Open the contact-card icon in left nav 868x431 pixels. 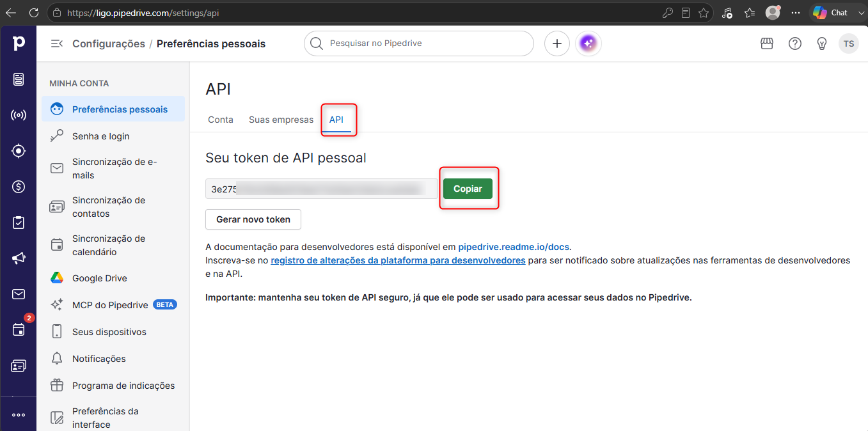coord(19,366)
